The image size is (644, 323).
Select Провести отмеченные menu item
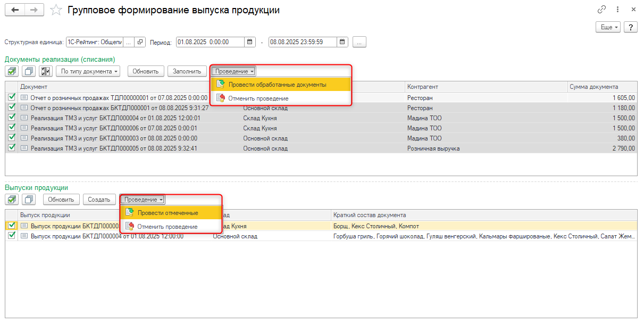coord(171,212)
